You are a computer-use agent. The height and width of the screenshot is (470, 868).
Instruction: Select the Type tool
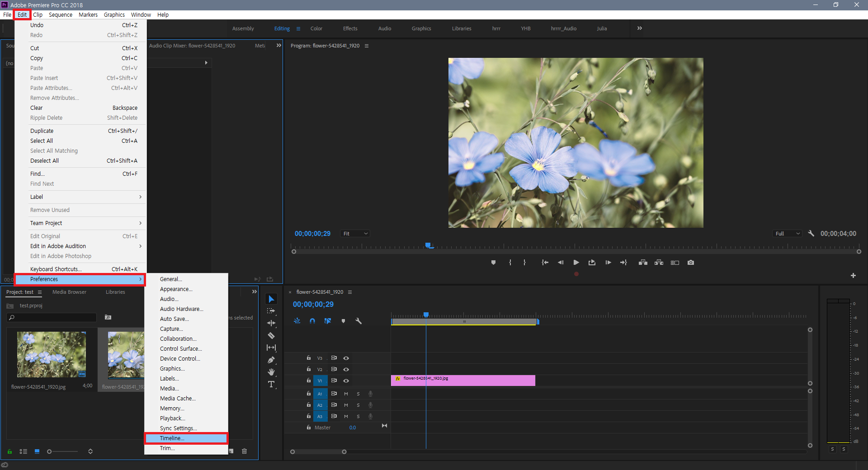(x=271, y=384)
